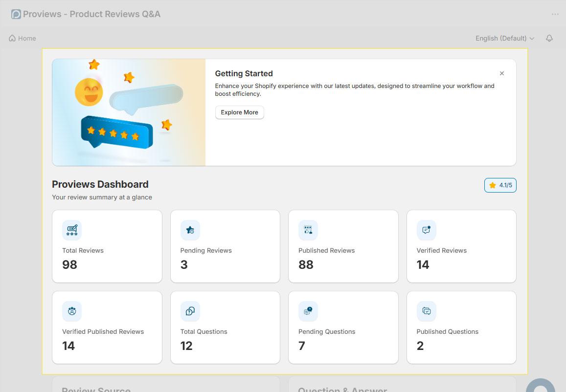566x392 pixels.
Task: Click the star icon in rating badge
Action: (x=492, y=185)
